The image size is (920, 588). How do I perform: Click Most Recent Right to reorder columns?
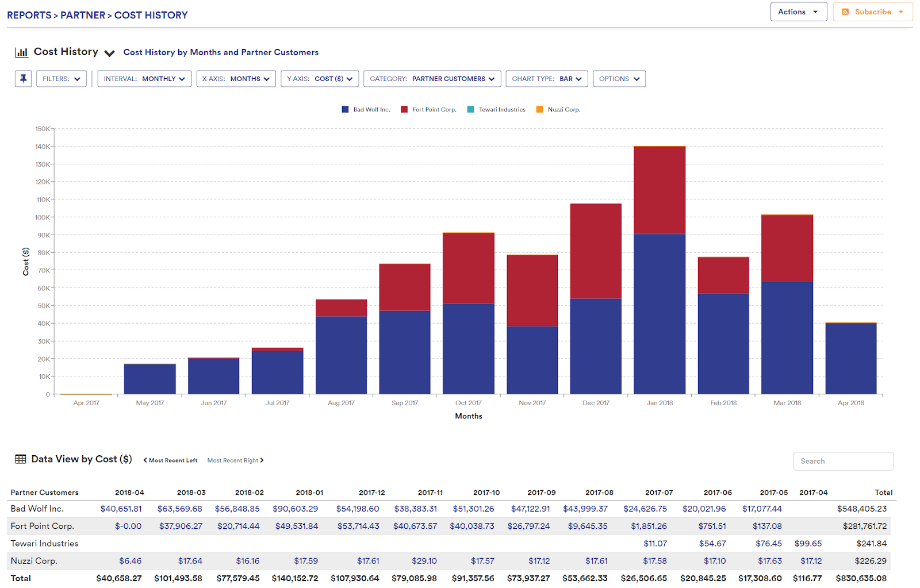click(235, 460)
